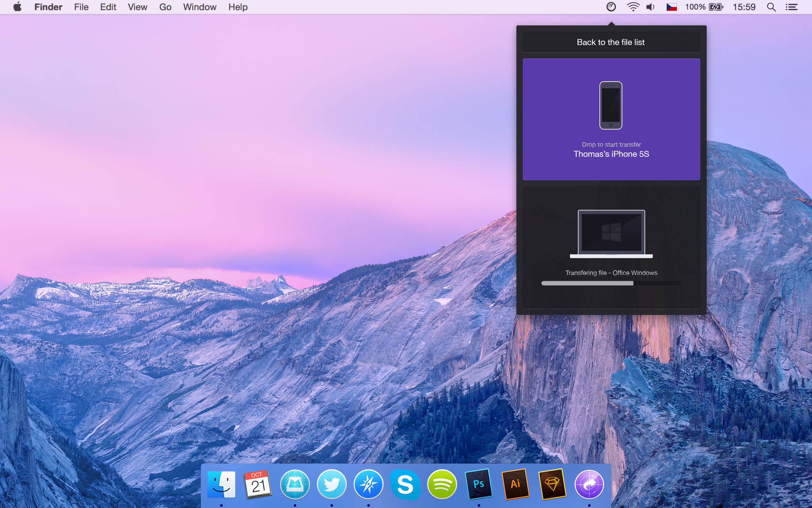This screenshot has width=812, height=508.
Task: Open the Help menu
Action: [x=238, y=7]
